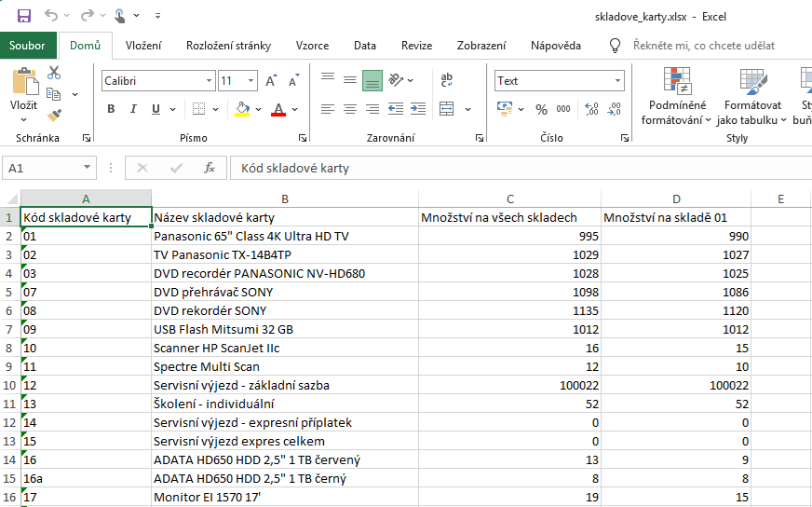Decrease font size with smaller A
The image size is (812, 507).
[294, 80]
